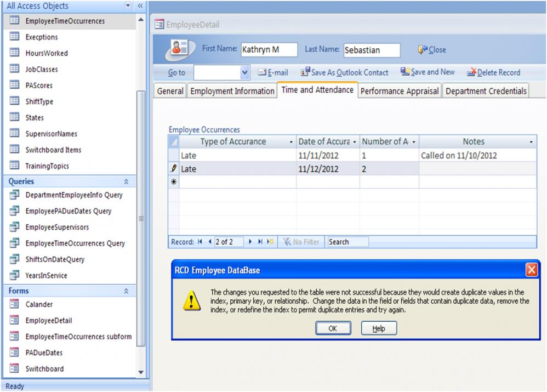Open the Calander form icon
The width and height of the screenshot is (547, 392).
click(x=14, y=304)
